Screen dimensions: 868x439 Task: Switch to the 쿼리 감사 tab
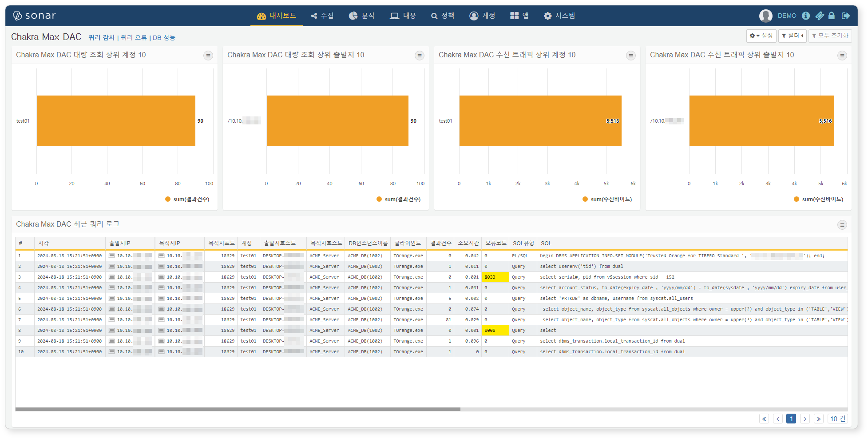coord(102,38)
